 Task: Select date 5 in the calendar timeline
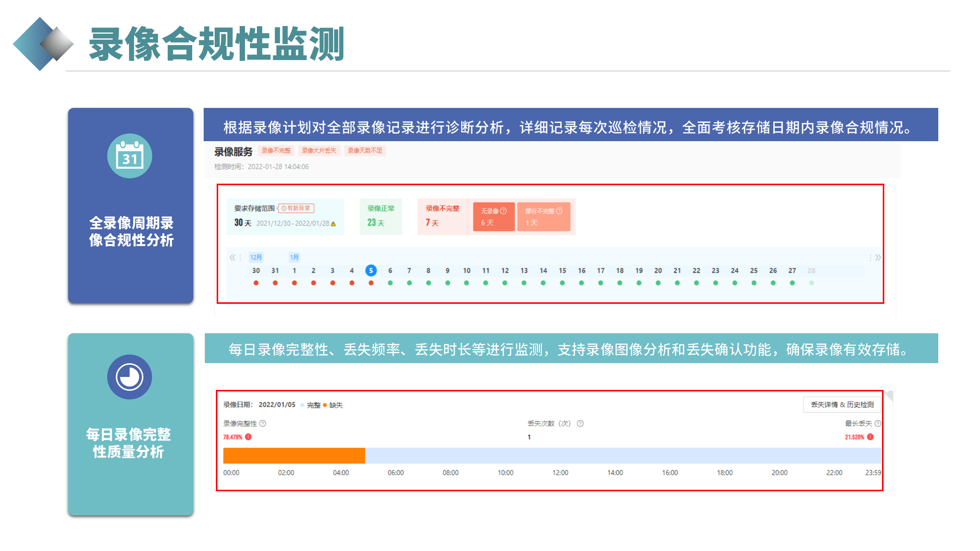371,271
